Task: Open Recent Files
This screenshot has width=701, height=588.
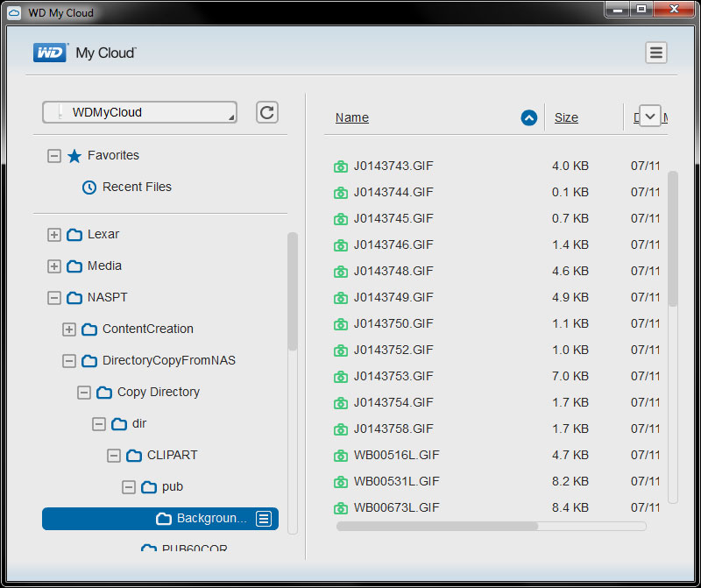Action: (137, 187)
